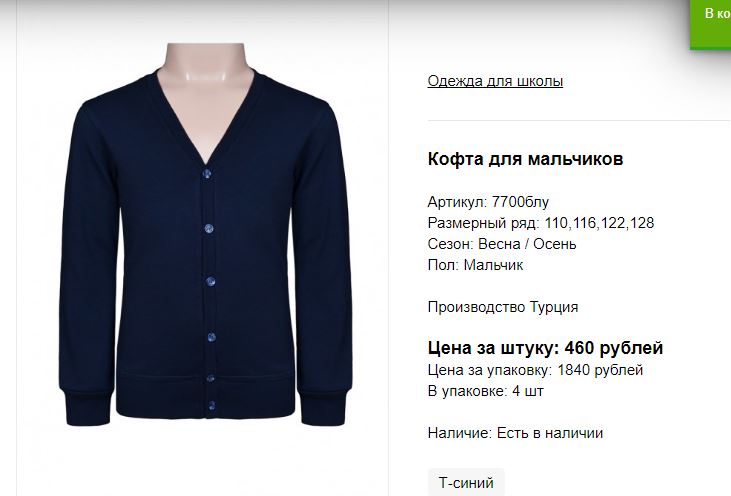This screenshot has width=731, height=496.
Task: Click the season "Весна / Осень" line
Action: coord(502,244)
